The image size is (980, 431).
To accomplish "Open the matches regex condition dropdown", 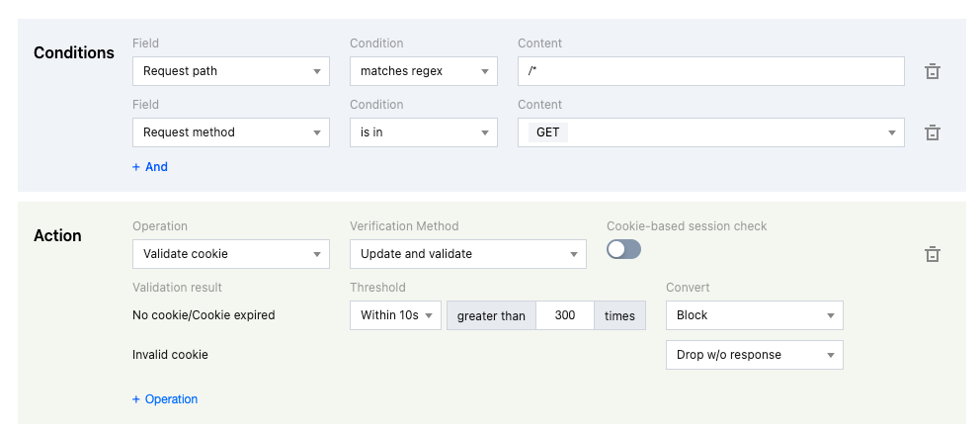I will coord(424,71).
